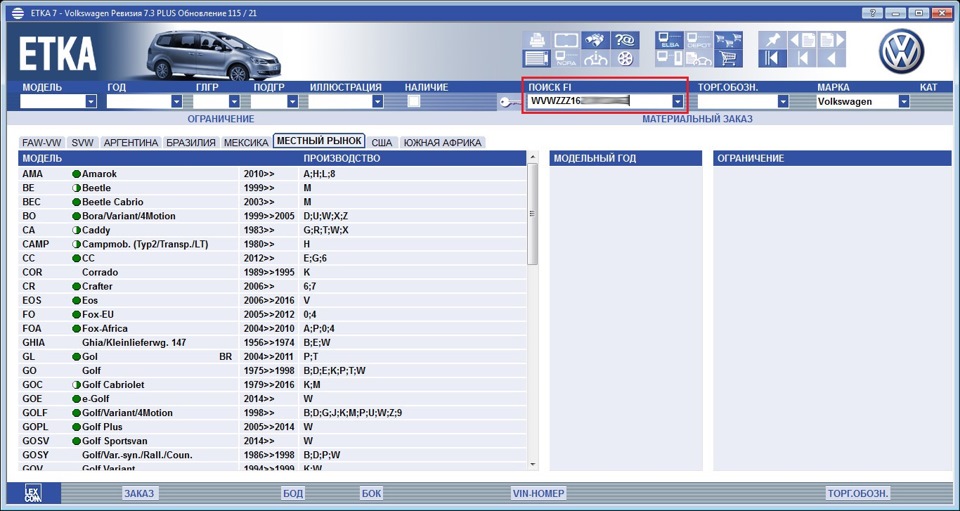
Task: Select the Caddy model row
Action: [x=272, y=230]
